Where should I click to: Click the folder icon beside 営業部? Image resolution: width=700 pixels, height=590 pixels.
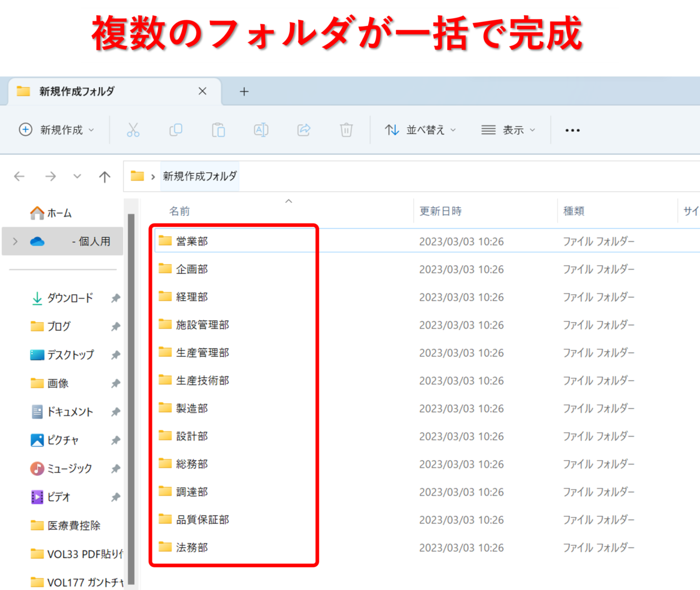(165, 241)
